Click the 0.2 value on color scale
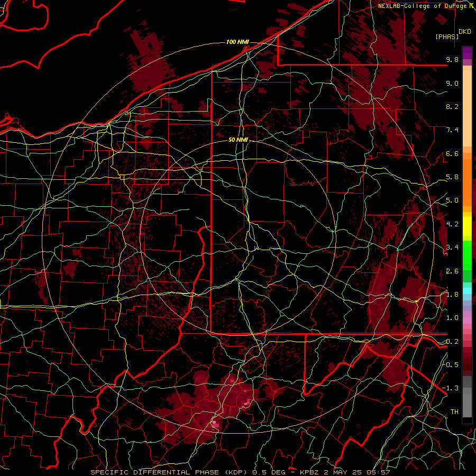Viewport: 476px width, 476px height. [x=452, y=342]
